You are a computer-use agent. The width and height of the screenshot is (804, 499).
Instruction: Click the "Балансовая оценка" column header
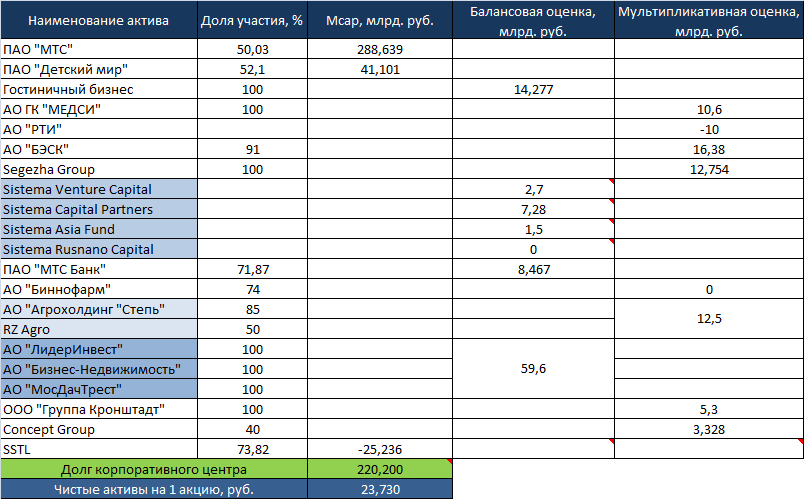pos(533,20)
